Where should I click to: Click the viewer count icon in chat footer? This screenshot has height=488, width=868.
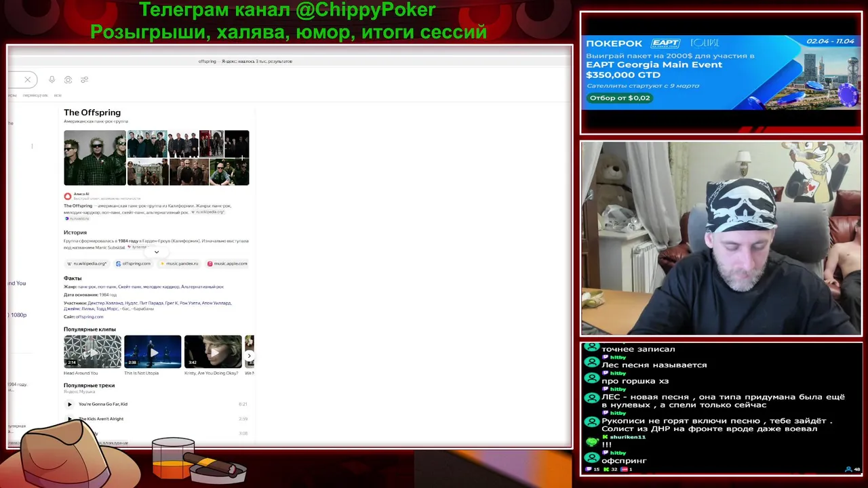(x=848, y=469)
